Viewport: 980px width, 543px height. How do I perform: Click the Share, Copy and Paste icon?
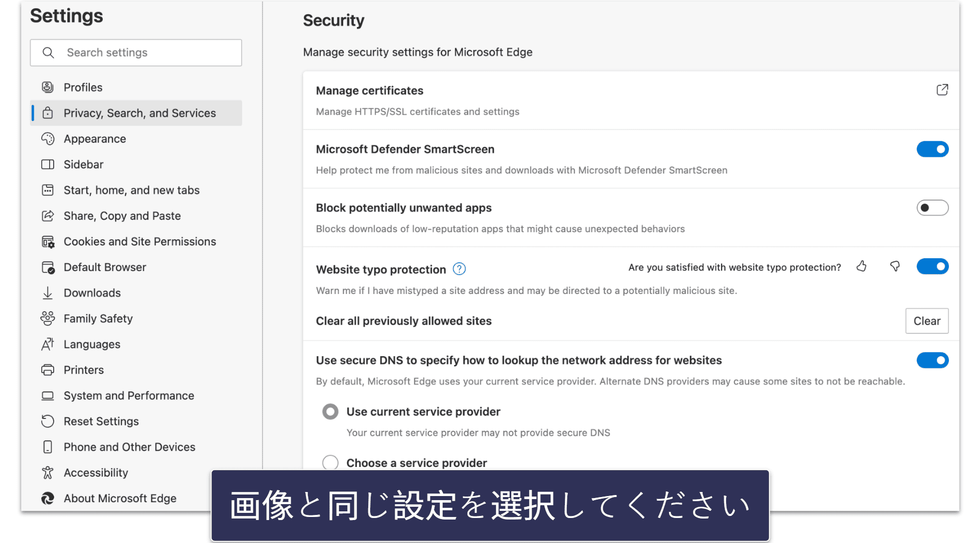pyautogui.click(x=47, y=216)
